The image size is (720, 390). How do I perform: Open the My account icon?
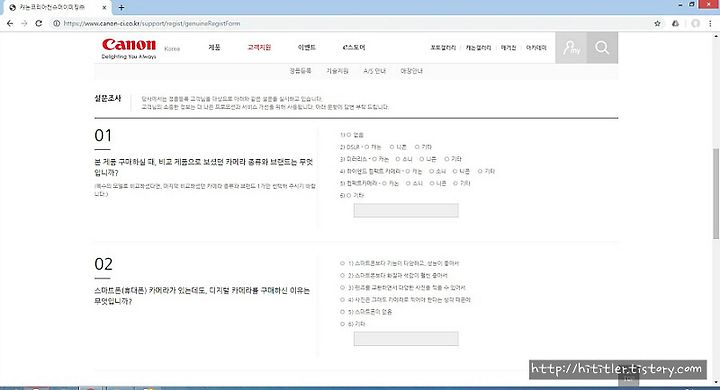click(571, 48)
